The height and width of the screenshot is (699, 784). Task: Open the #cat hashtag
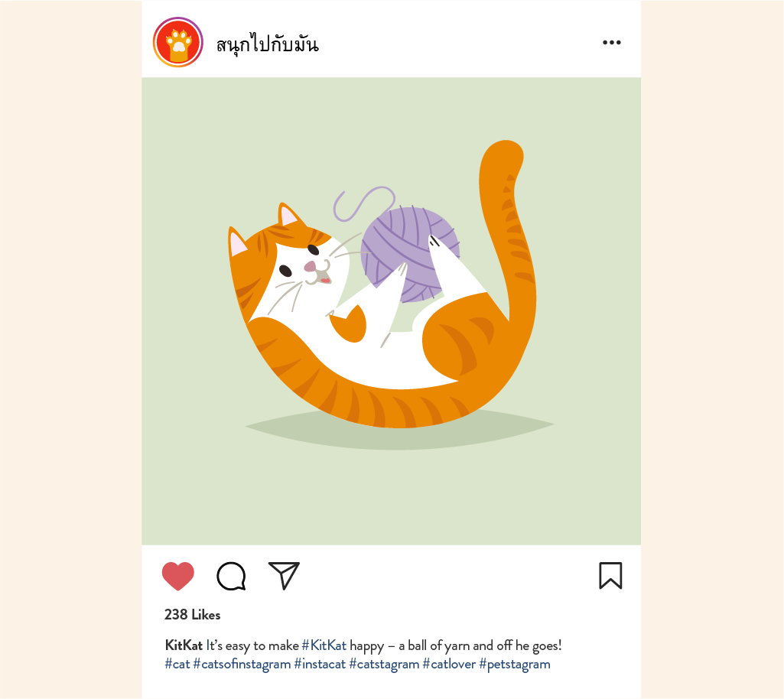coord(177,664)
